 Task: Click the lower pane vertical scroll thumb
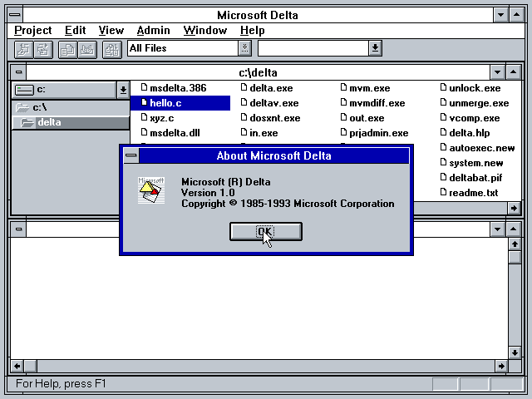(515, 257)
